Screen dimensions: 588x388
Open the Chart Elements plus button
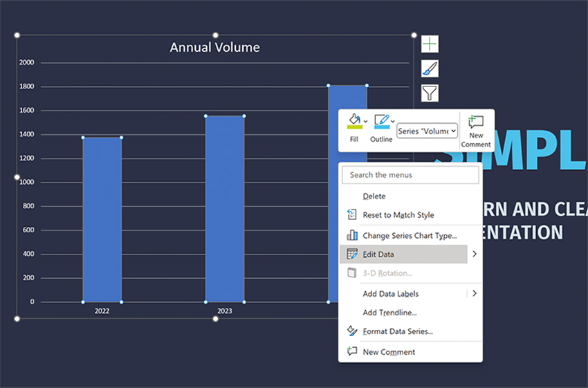(x=430, y=44)
